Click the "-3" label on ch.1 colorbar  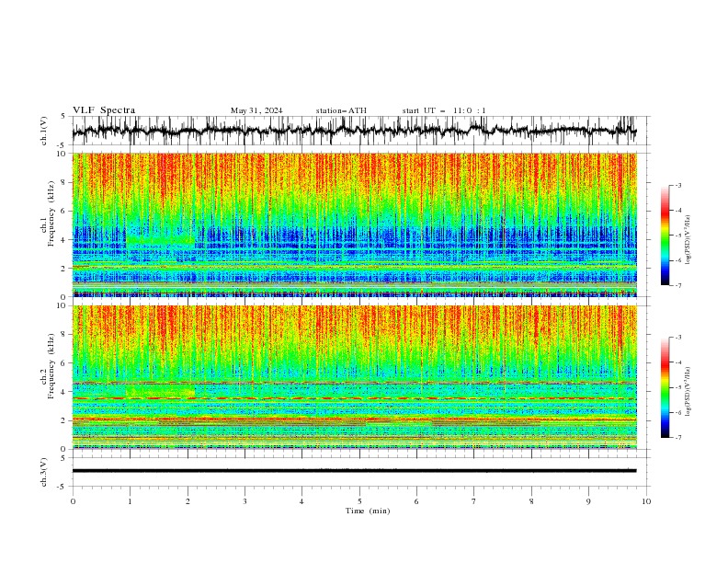678,185
